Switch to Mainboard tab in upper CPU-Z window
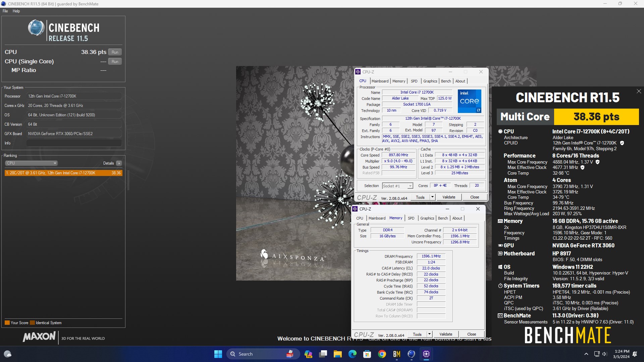This screenshot has width=644, height=362. (380, 81)
